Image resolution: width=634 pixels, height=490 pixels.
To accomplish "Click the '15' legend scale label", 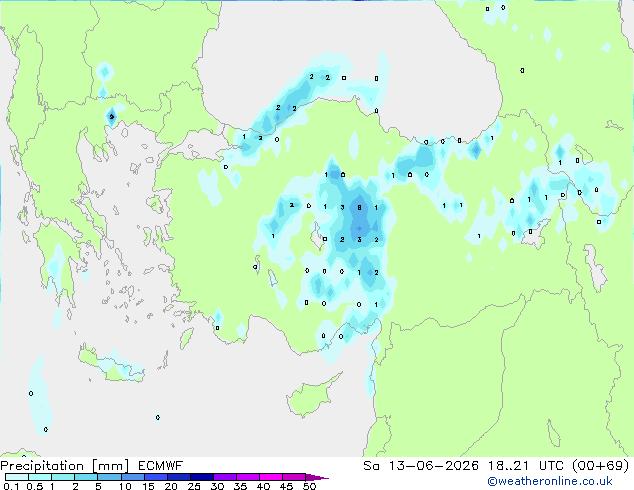I will coord(148,486).
